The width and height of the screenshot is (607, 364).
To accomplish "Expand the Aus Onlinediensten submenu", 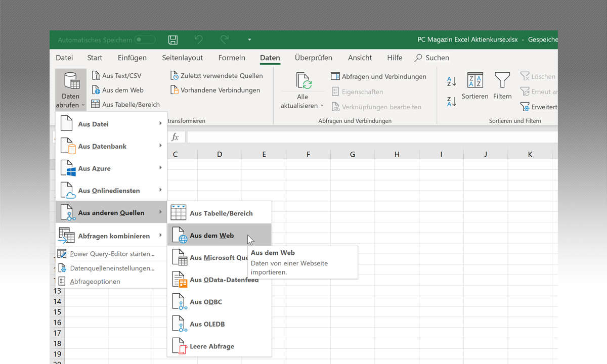I will pos(111,191).
